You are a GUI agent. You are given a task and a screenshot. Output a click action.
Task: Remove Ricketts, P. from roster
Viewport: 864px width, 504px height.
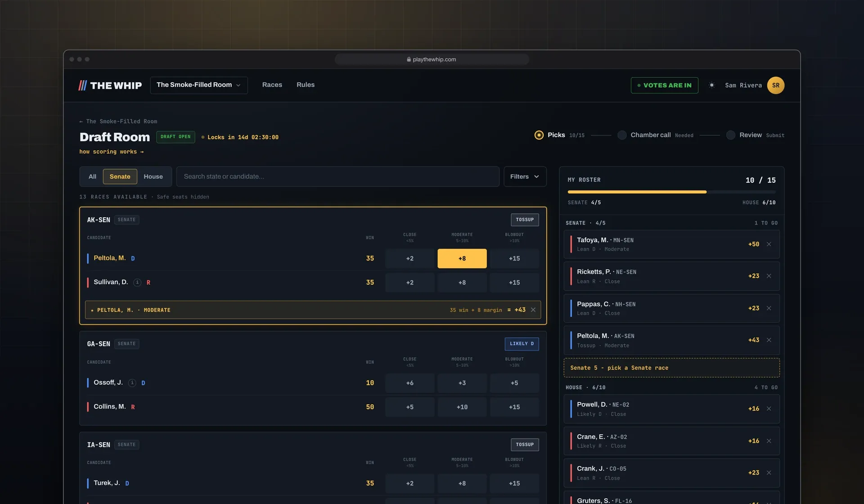[x=769, y=276]
